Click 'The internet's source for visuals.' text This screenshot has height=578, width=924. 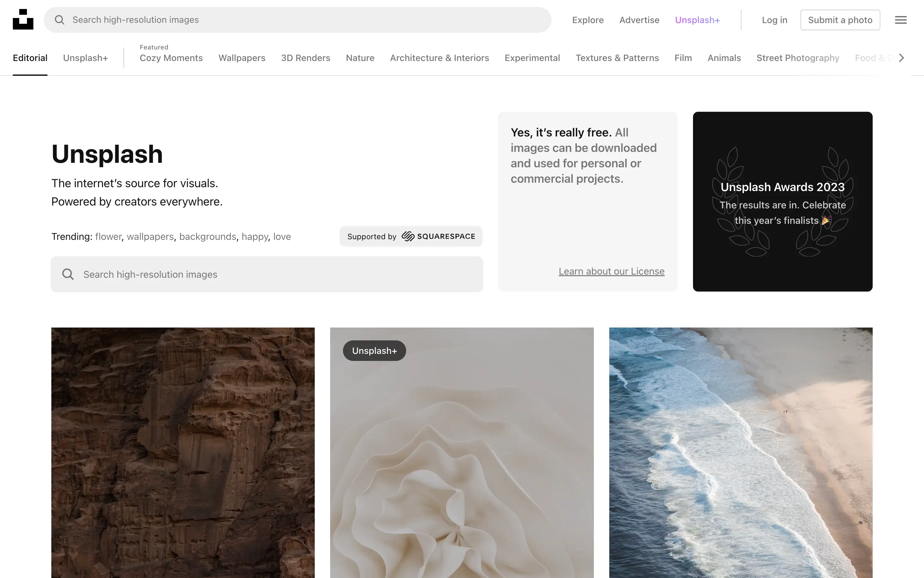click(x=135, y=183)
